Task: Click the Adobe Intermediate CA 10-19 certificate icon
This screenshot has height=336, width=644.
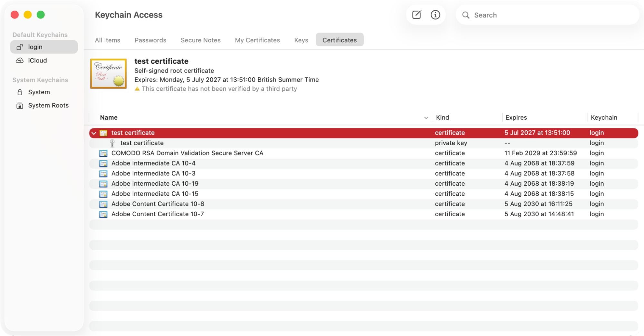Action: [103, 184]
